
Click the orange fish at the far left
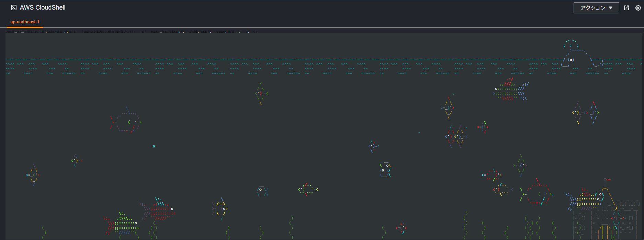(x=33, y=175)
